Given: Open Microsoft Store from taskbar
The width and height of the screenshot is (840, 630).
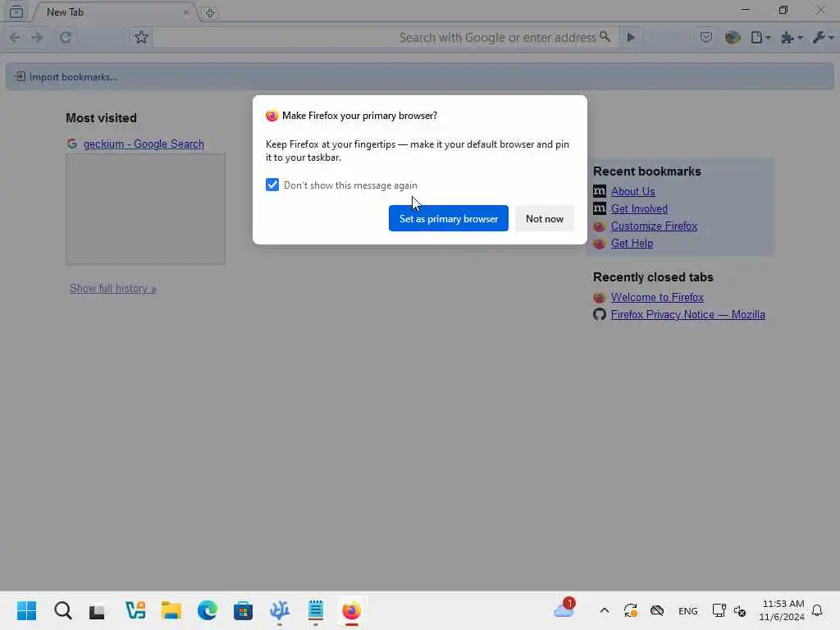Looking at the screenshot, I should [x=243, y=610].
